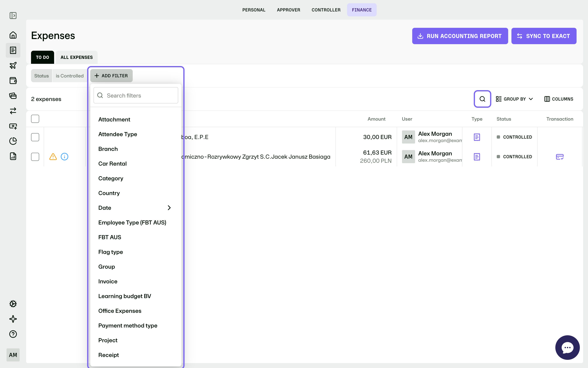The height and width of the screenshot is (368, 588).
Task: Toggle the sidebar collapse icon
Action: pyautogui.click(x=13, y=16)
